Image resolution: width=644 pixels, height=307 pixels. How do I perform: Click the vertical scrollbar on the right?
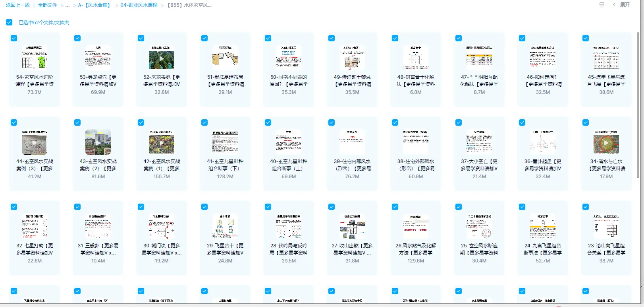638,105
